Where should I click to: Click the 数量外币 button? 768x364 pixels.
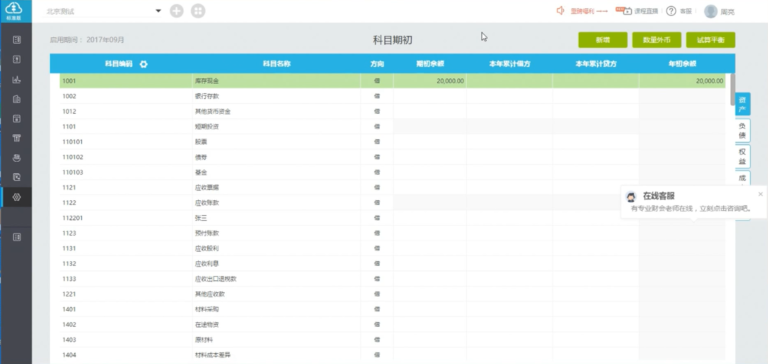click(657, 40)
